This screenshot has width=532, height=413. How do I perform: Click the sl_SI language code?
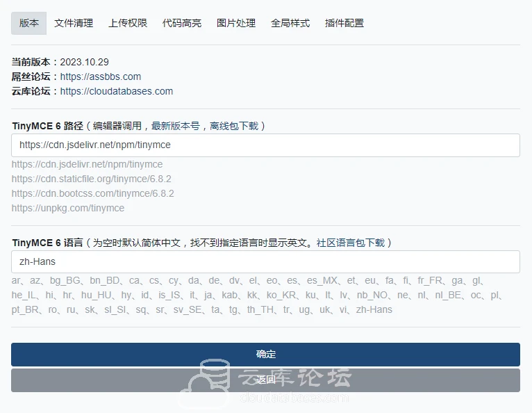point(116,310)
